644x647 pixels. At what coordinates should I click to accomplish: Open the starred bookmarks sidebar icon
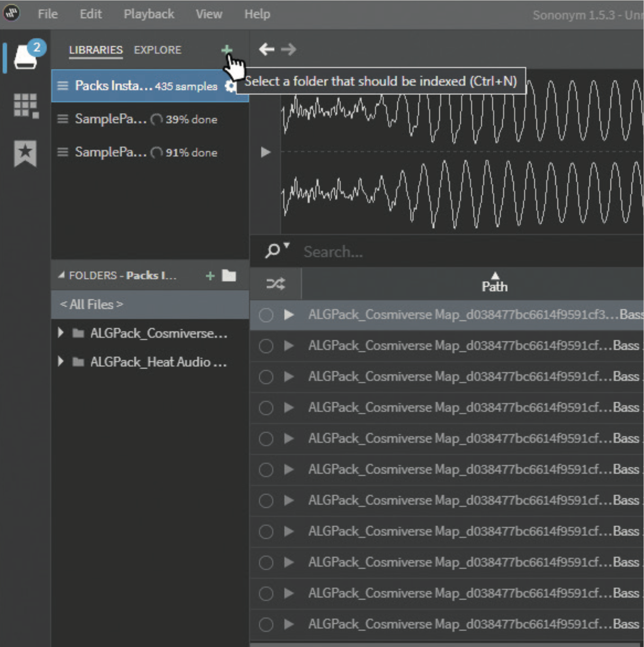point(25,154)
